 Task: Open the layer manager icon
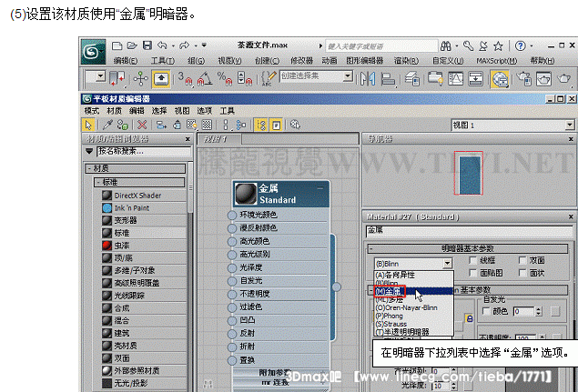tap(412, 79)
